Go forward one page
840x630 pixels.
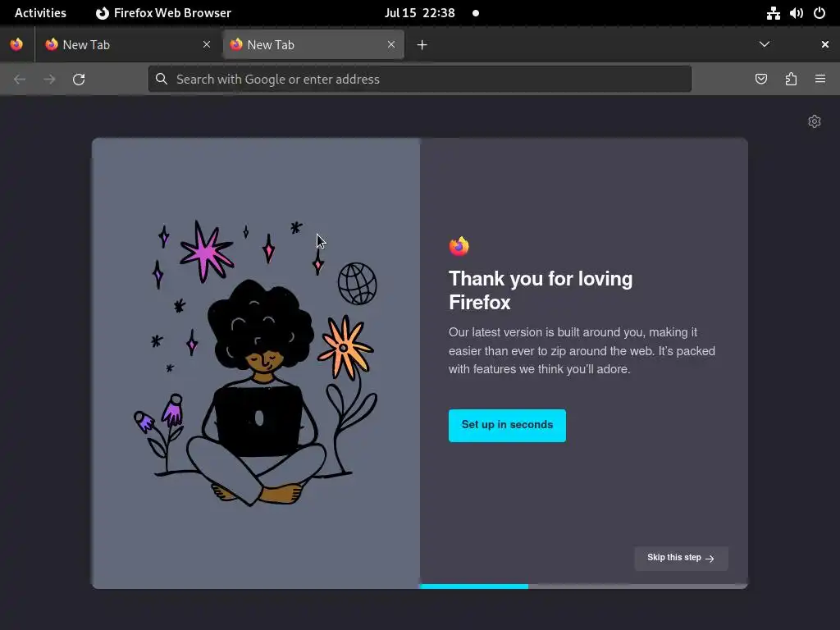tap(49, 80)
